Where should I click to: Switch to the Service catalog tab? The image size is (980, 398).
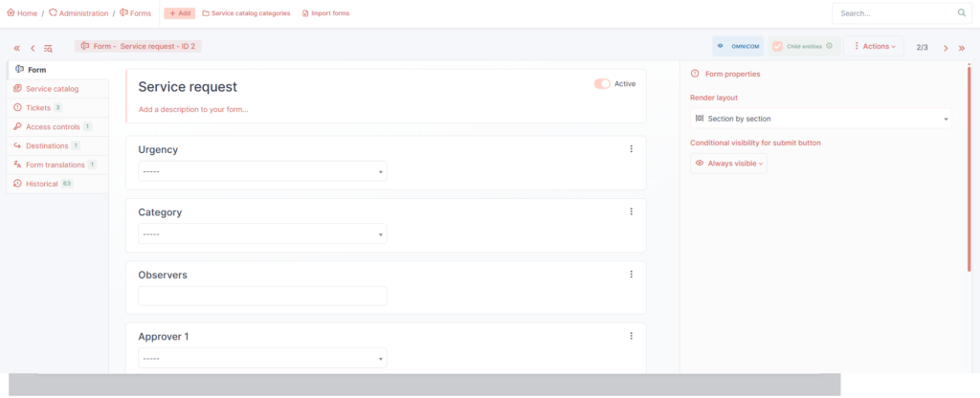pyautogui.click(x=52, y=89)
